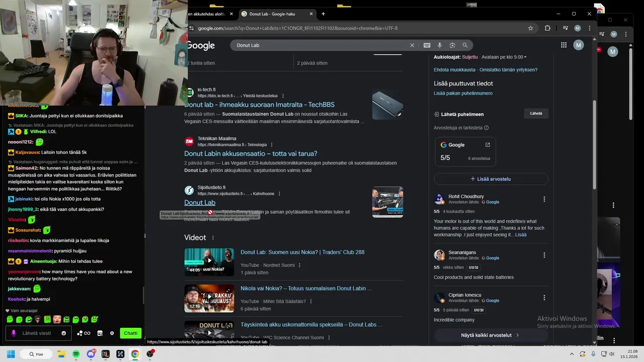Open Lisää paikan puhelinnumero link
Screen dimensions: 644x362
pyautogui.click(x=463, y=94)
